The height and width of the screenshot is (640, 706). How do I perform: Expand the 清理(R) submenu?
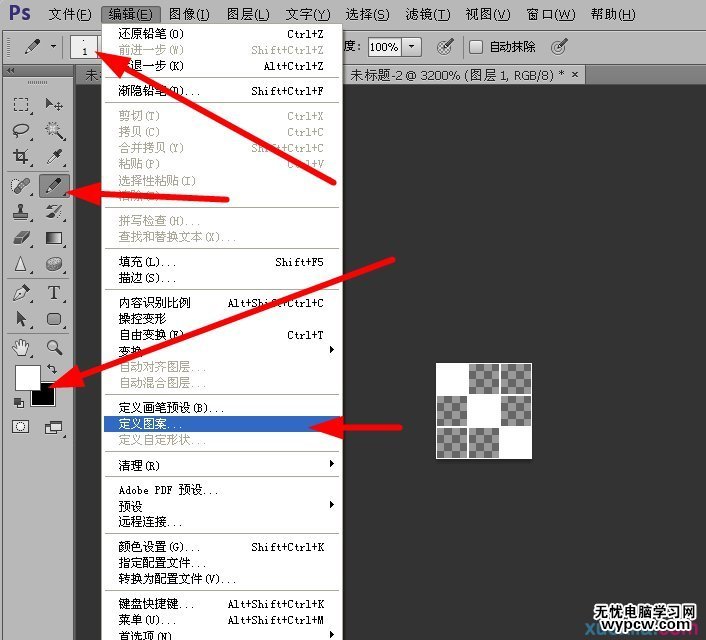221,465
